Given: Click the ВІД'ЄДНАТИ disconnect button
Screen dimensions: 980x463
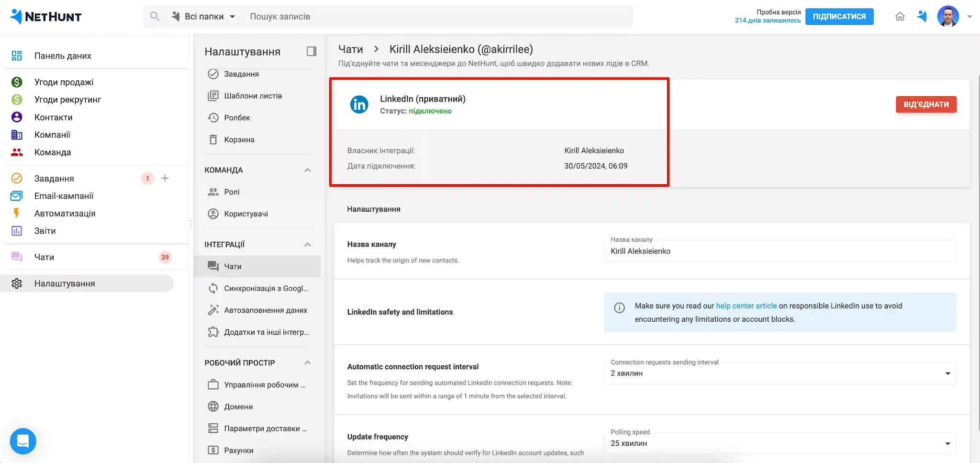Looking at the screenshot, I should point(926,104).
